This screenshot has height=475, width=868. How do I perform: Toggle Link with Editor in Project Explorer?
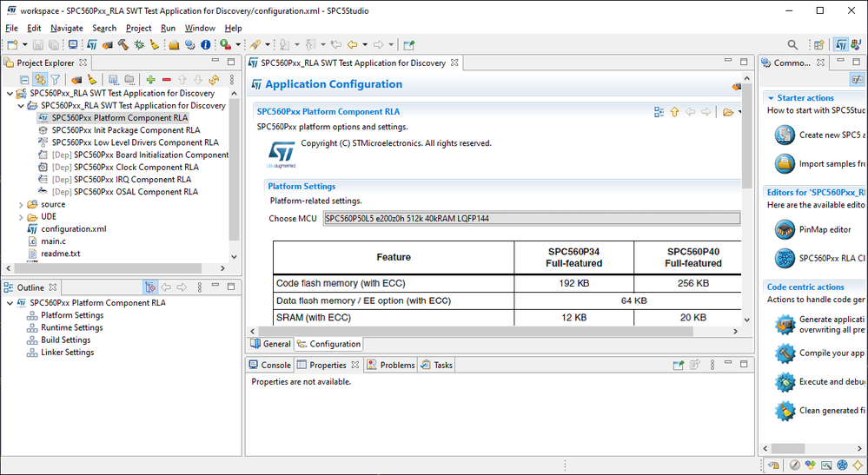coord(40,80)
